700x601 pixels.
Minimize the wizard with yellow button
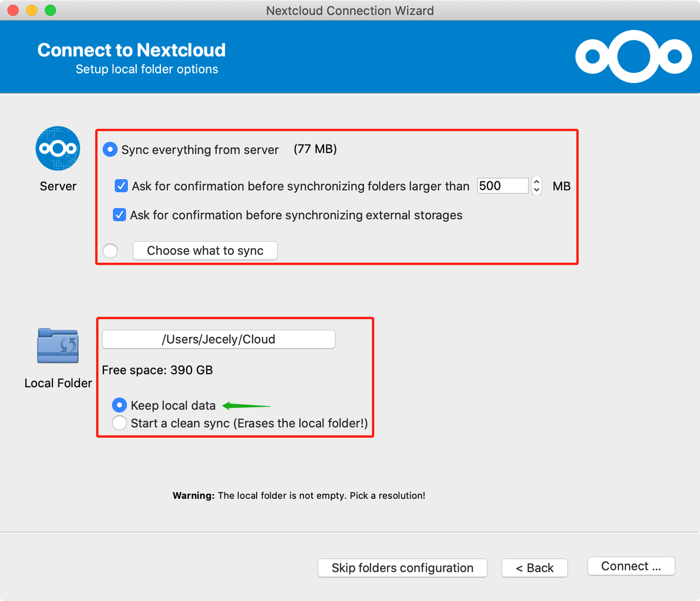pos(32,10)
